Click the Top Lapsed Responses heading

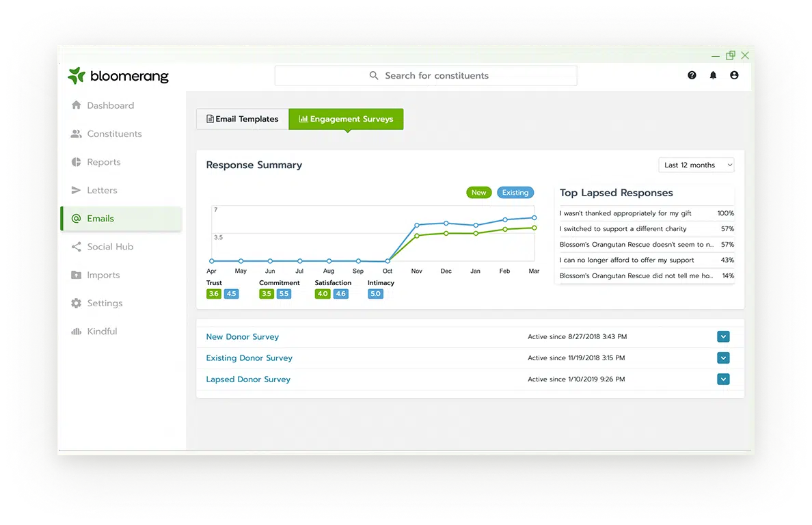click(617, 193)
